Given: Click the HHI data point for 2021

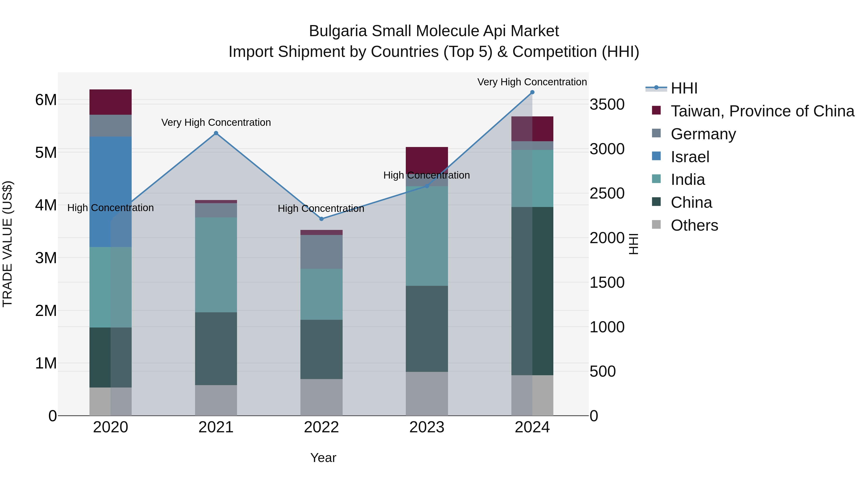Looking at the screenshot, I should tap(216, 133).
